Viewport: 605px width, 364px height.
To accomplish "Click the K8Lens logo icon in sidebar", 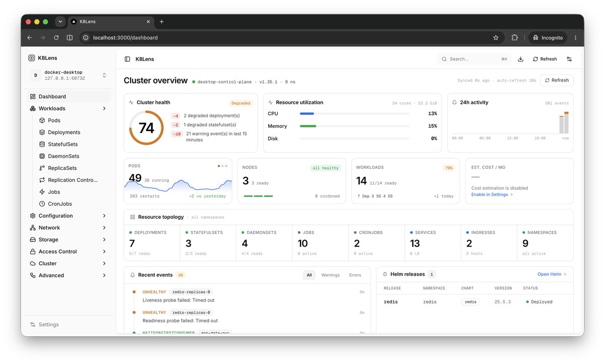I will click(x=32, y=58).
